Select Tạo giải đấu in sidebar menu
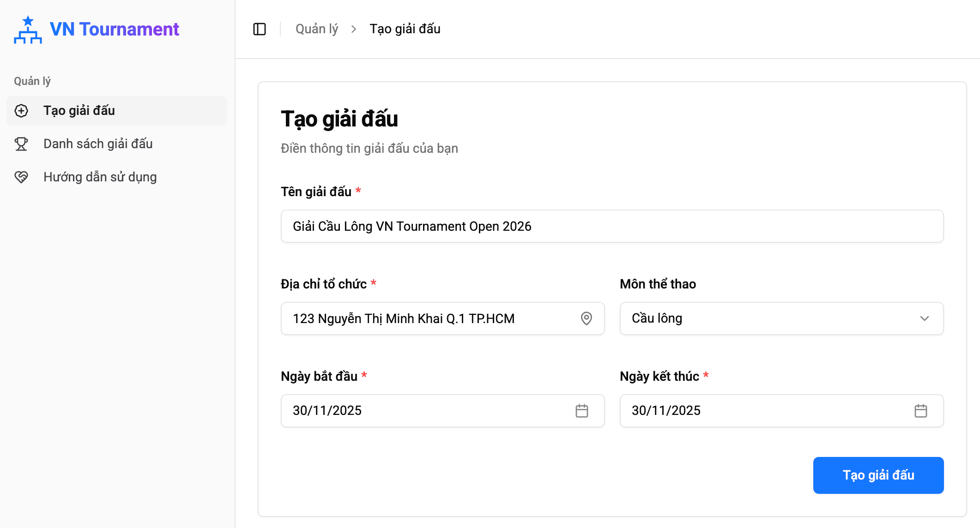Screen dimensions: 980x528 click(x=117, y=111)
